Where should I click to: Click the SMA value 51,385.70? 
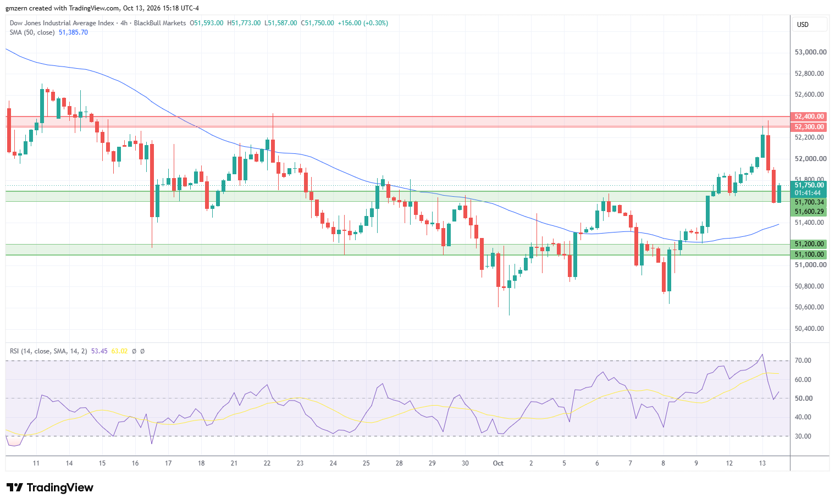pyautogui.click(x=73, y=32)
